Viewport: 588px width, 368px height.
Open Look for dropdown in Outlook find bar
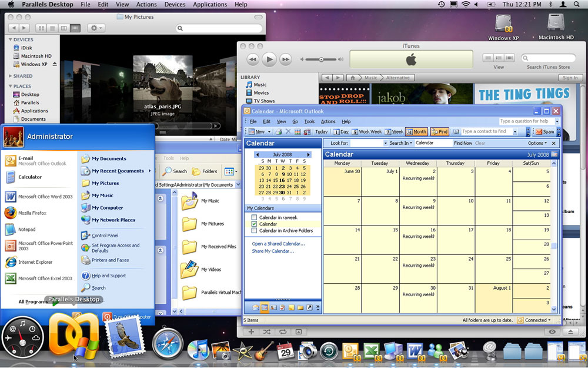pyautogui.click(x=386, y=143)
